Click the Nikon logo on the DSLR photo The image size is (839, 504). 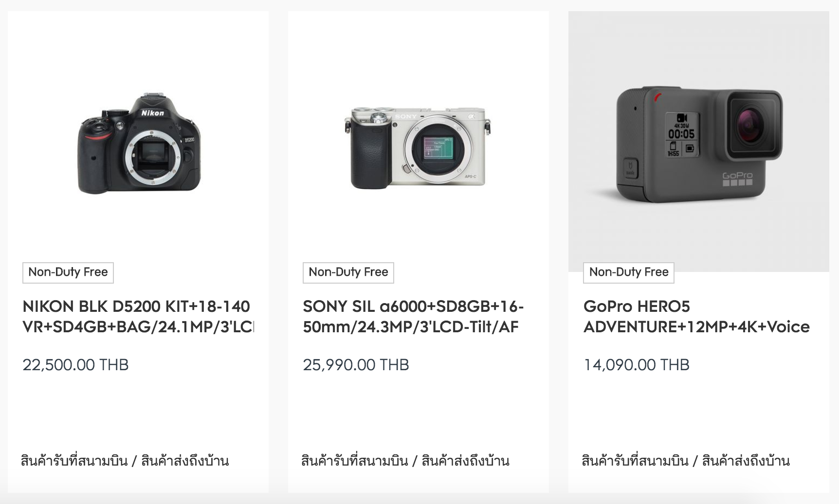coord(152,113)
